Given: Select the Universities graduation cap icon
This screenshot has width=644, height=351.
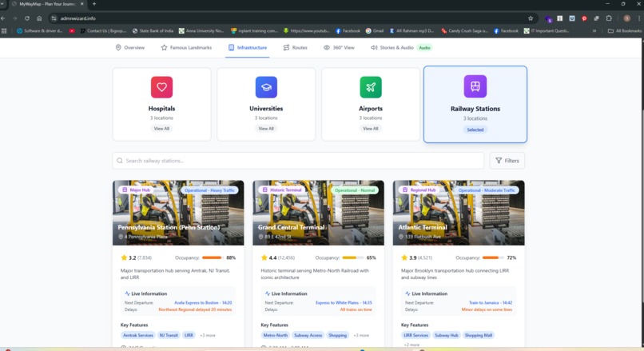Looking at the screenshot, I should pos(266,87).
